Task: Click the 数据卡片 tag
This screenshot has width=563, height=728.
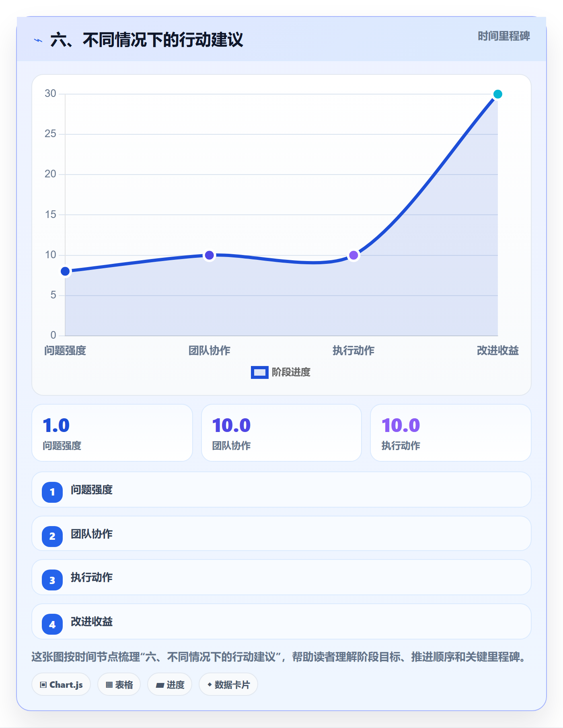Action: tap(228, 684)
